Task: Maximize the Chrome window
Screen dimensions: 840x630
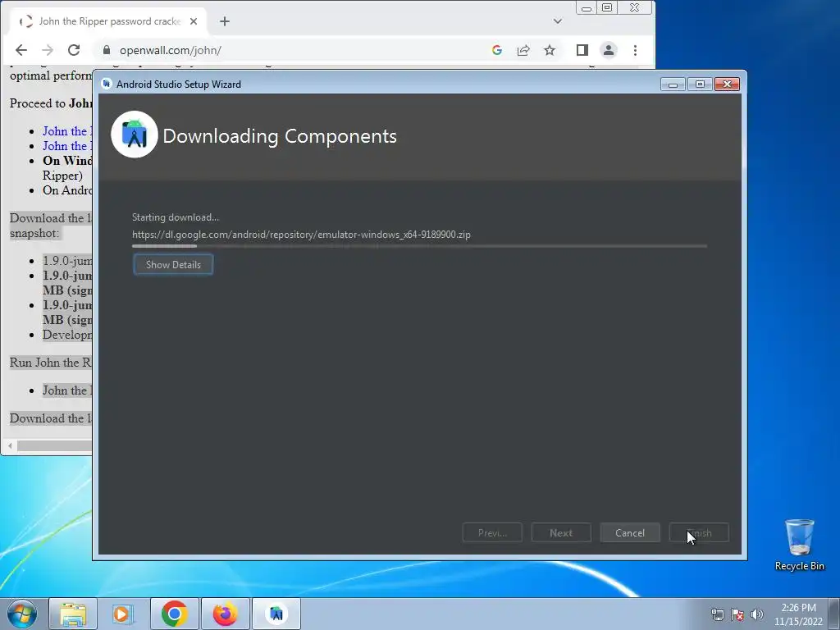Action: point(607,8)
